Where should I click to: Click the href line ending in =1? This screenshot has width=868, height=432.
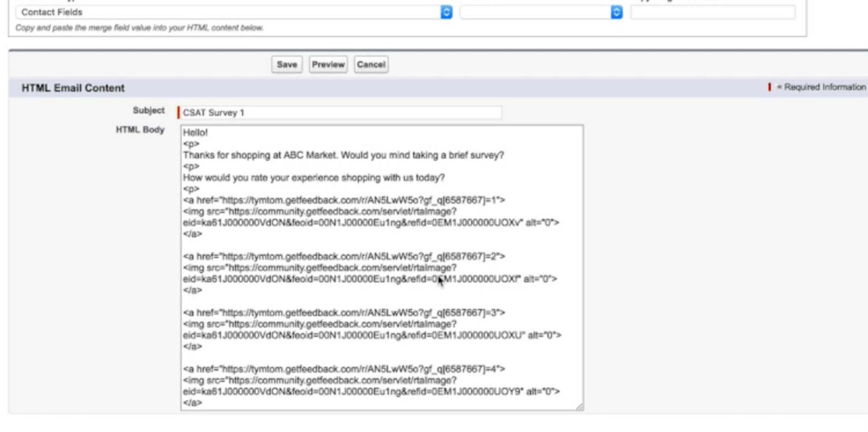[344, 200]
